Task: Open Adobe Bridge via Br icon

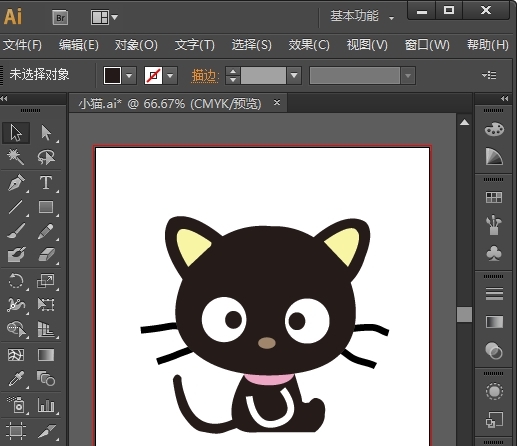Action: tap(60, 17)
